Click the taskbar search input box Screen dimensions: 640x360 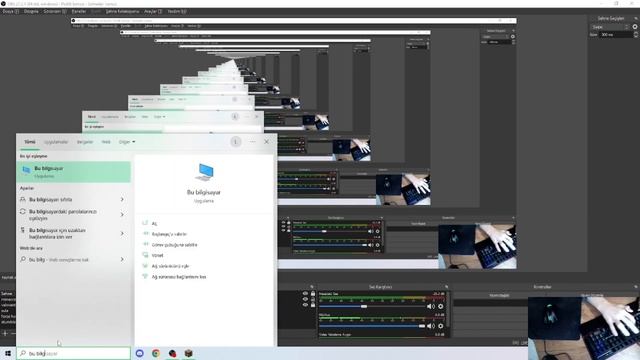pyautogui.click(x=73, y=353)
